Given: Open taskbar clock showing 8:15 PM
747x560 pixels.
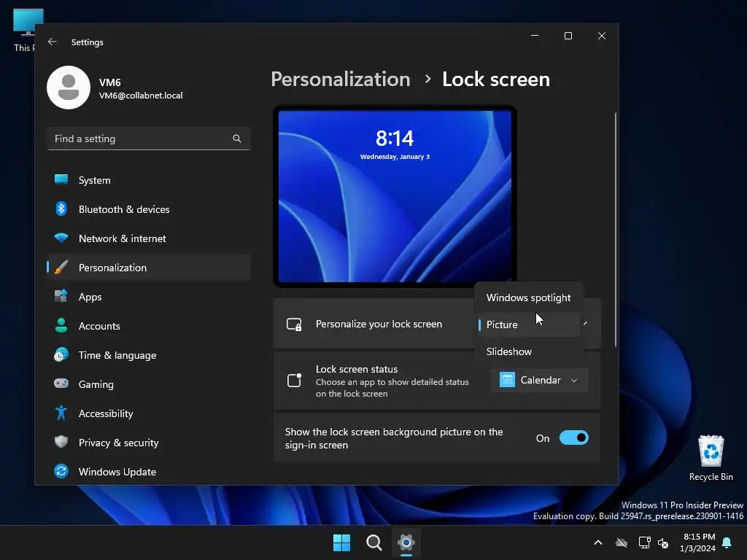Looking at the screenshot, I should click(698, 542).
